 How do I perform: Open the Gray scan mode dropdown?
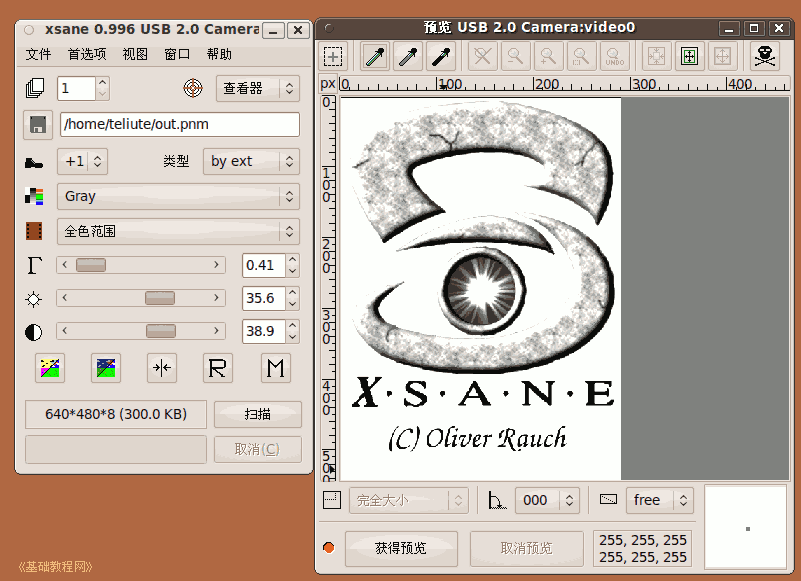pyautogui.click(x=178, y=196)
